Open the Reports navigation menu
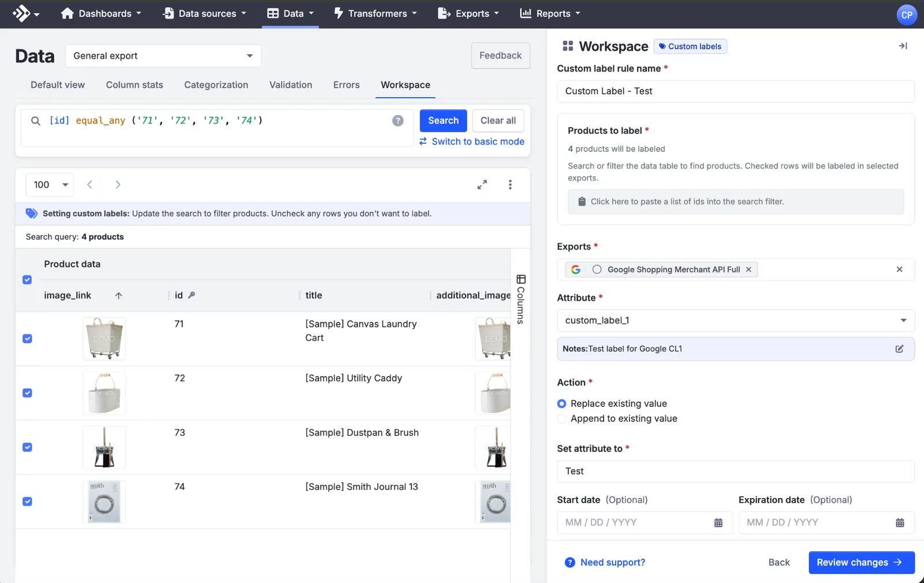The image size is (924, 583). (550, 13)
